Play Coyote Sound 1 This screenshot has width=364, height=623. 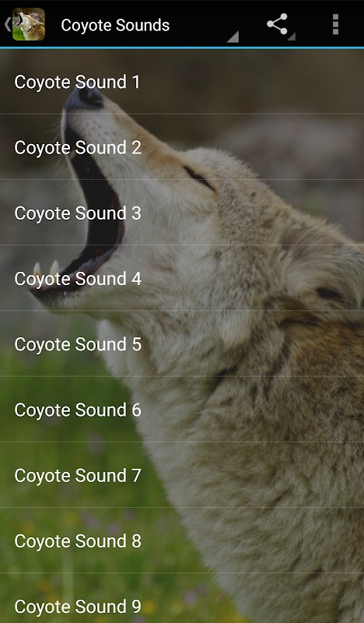[182, 82]
